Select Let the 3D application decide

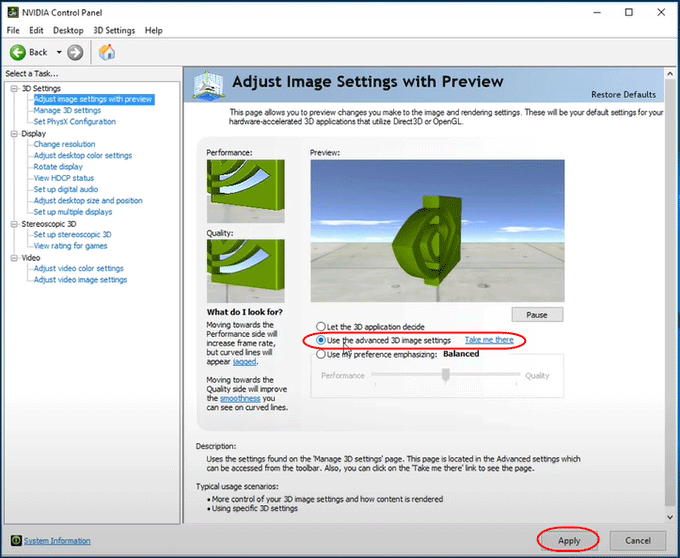[x=320, y=326]
